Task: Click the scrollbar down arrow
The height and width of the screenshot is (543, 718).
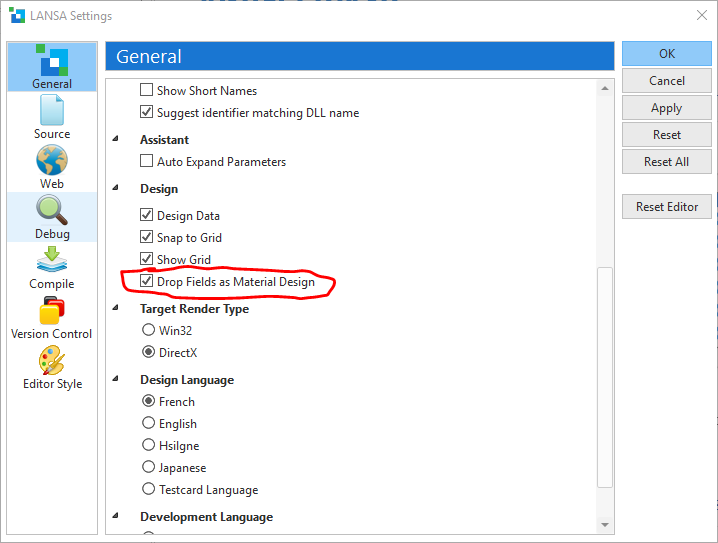Action: click(605, 524)
